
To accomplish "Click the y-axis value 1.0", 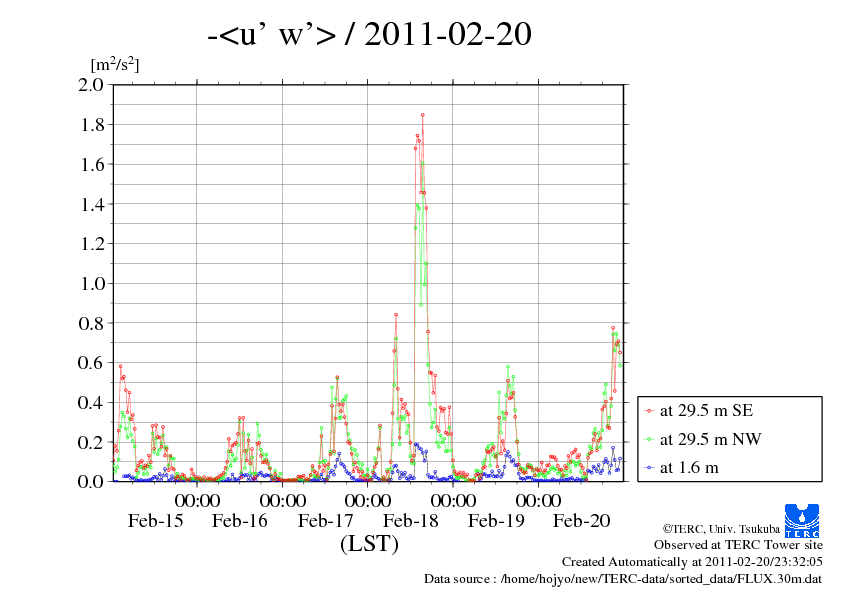I will pyautogui.click(x=91, y=284).
